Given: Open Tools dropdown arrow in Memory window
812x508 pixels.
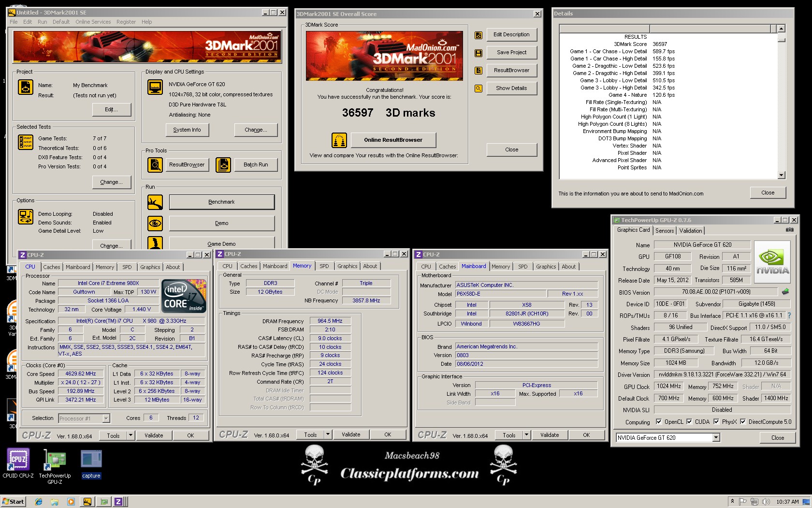Looking at the screenshot, I should click(328, 434).
